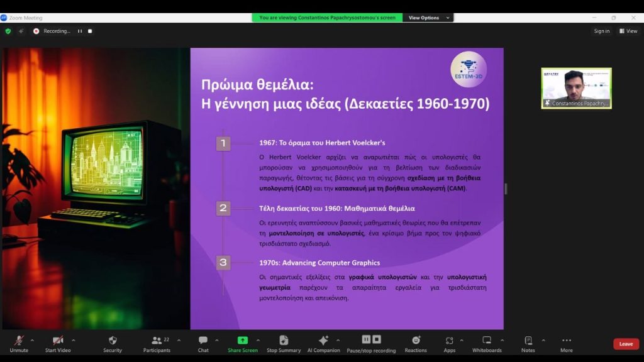
Task: Click slide step number 2 box
Action: click(223, 208)
